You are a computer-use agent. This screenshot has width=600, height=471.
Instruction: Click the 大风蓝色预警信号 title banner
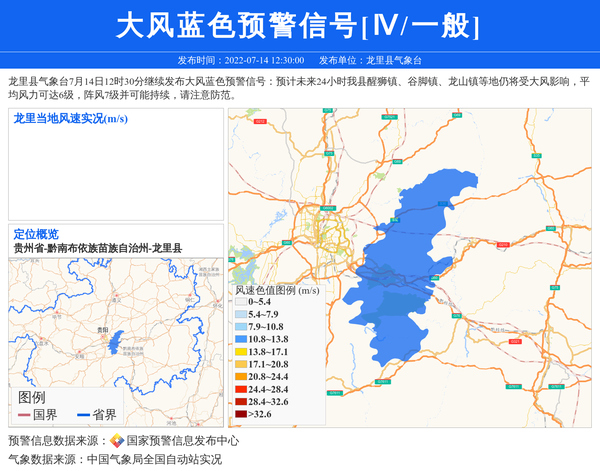coord(299,26)
